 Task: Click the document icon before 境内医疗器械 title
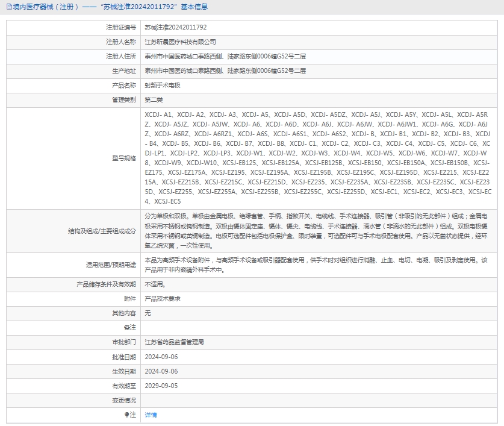(8, 7)
